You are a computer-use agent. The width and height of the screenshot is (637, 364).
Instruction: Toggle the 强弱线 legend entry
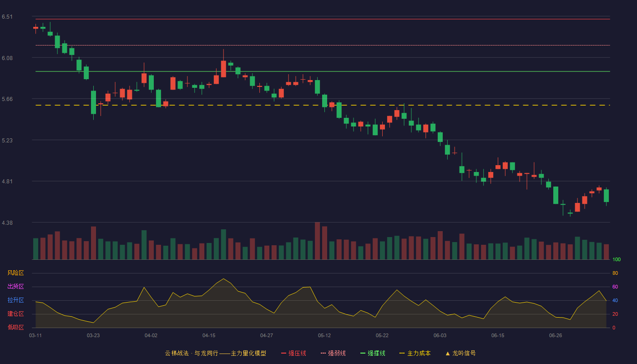(x=333, y=353)
